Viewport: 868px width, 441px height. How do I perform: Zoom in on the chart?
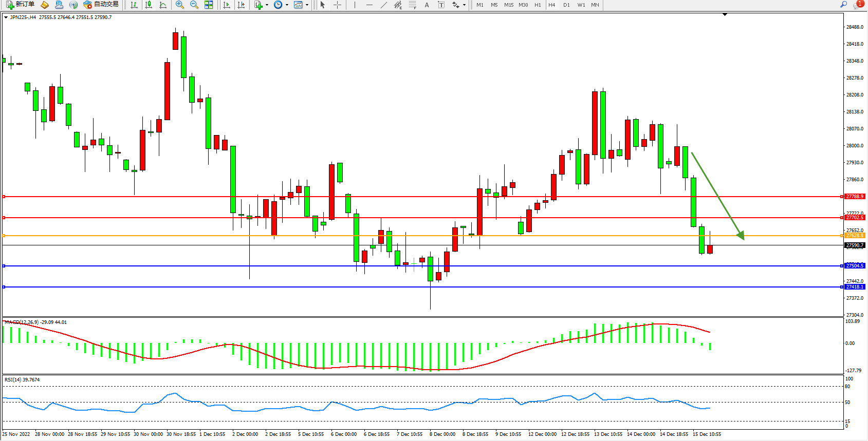click(x=179, y=5)
